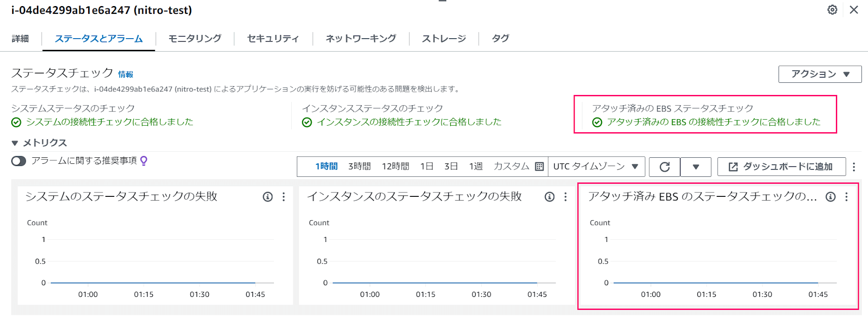Click the EBS check green checkmark icon
The width and height of the screenshot is (868, 316).
597,122
